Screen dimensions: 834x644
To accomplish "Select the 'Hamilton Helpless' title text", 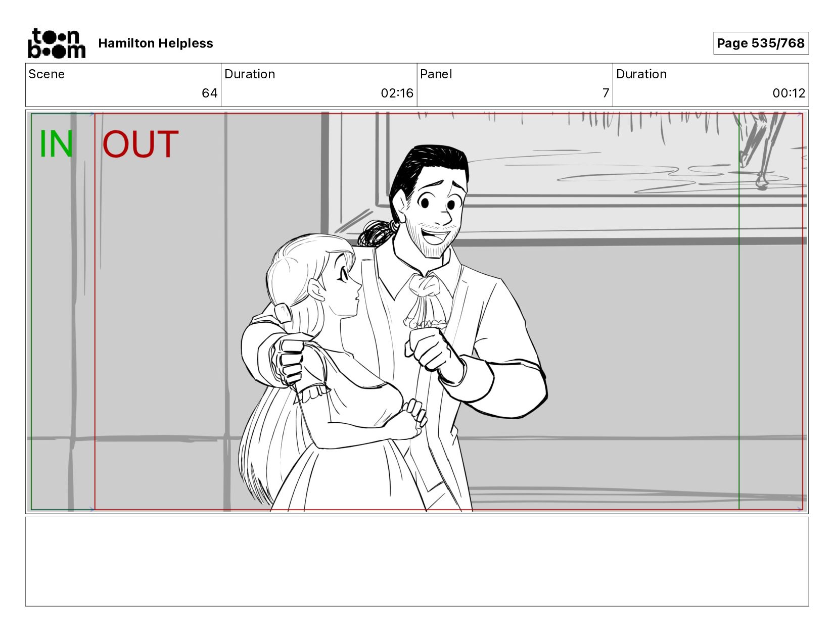I will (x=156, y=43).
